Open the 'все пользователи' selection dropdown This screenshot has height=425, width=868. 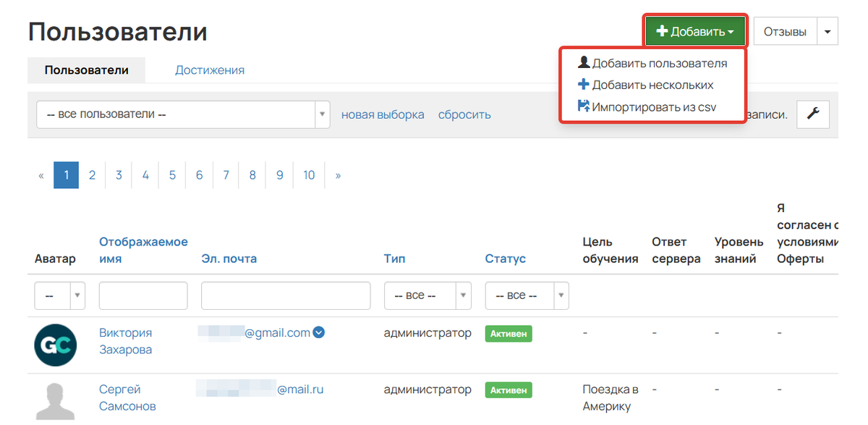point(183,114)
